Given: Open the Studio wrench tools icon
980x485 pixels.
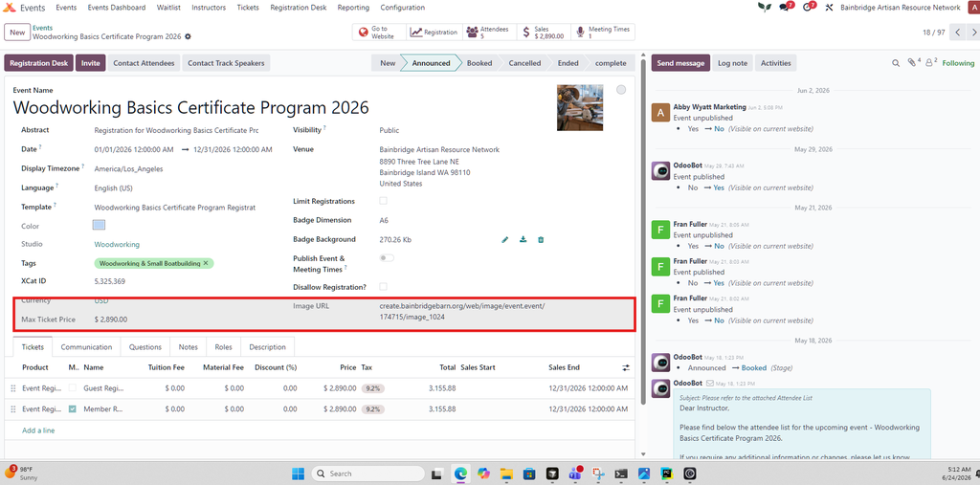Looking at the screenshot, I should (x=830, y=8).
